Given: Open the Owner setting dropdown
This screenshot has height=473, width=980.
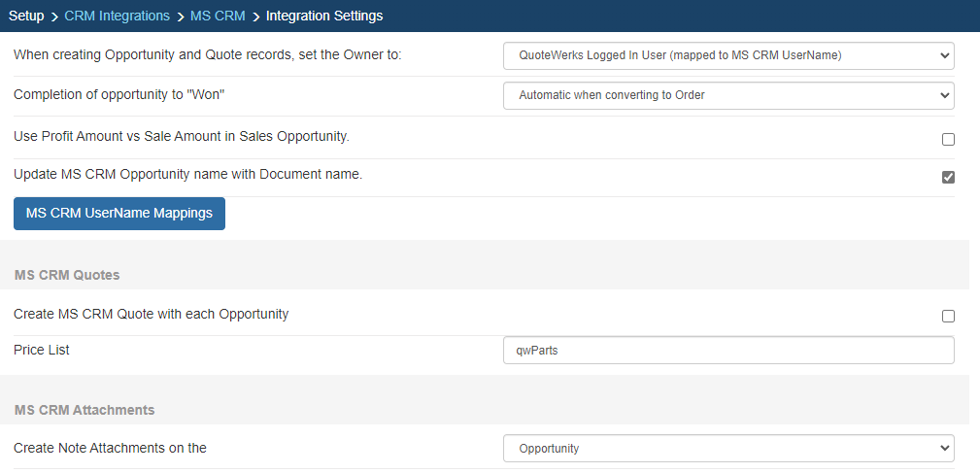Looking at the screenshot, I should (x=728, y=55).
